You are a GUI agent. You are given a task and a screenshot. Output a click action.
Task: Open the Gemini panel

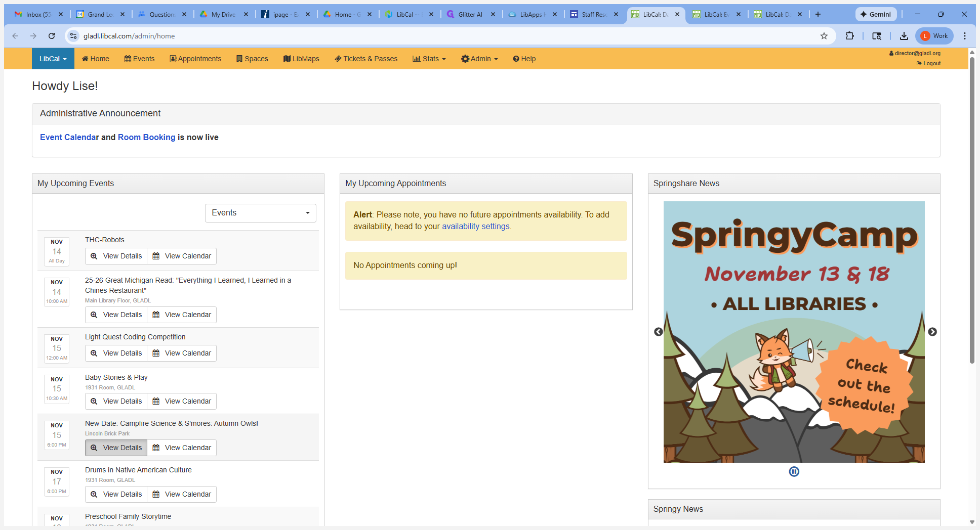(x=876, y=14)
